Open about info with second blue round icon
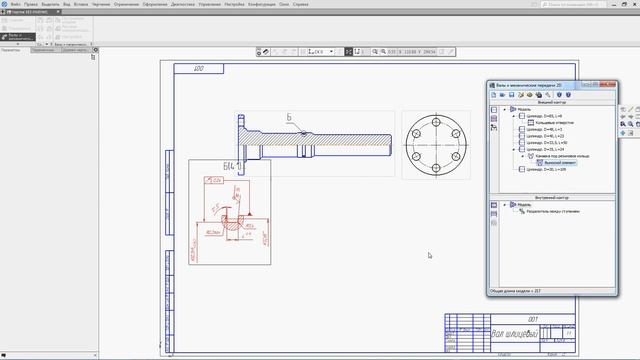 [x=568, y=95]
